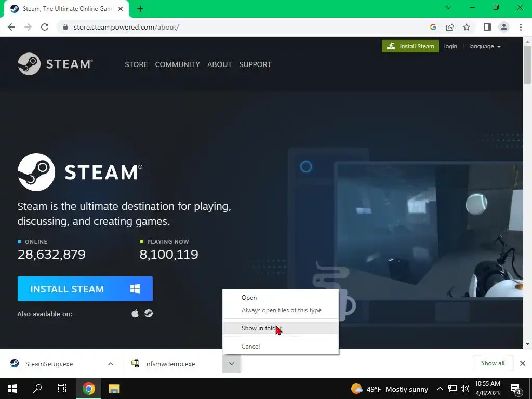
Task: Open the COMMUNITY navigation menu
Action: 177,64
